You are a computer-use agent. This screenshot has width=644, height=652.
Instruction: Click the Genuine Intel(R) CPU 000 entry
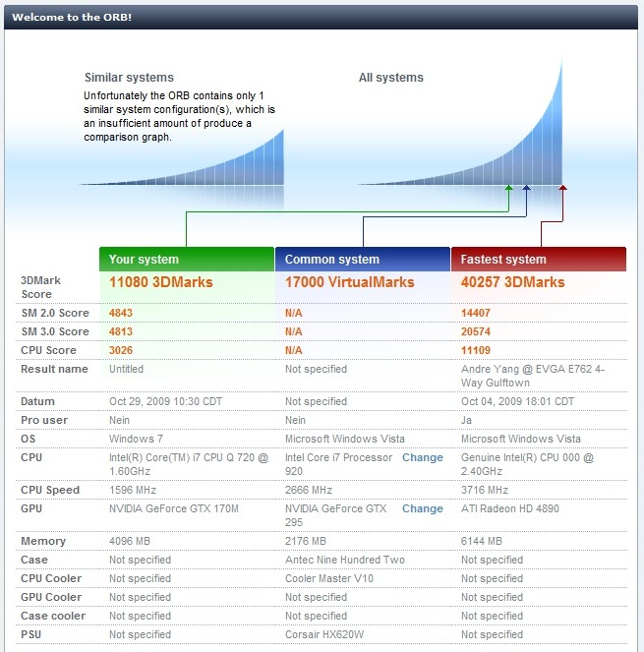click(527, 464)
